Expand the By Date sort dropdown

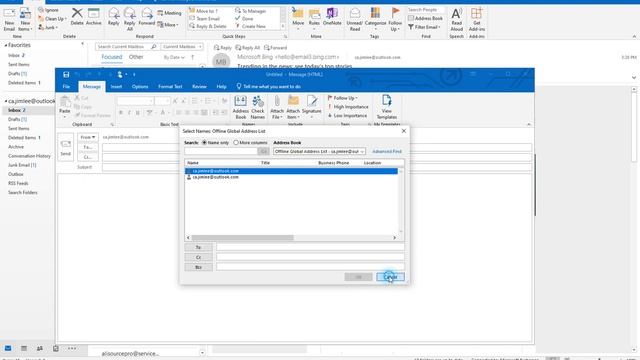[174, 58]
